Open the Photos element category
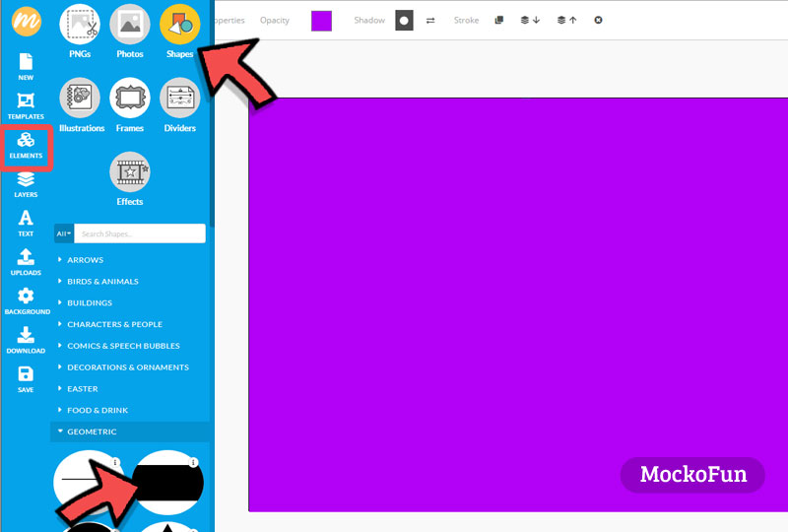The height and width of the screenshot is (532, 788). 130,32
